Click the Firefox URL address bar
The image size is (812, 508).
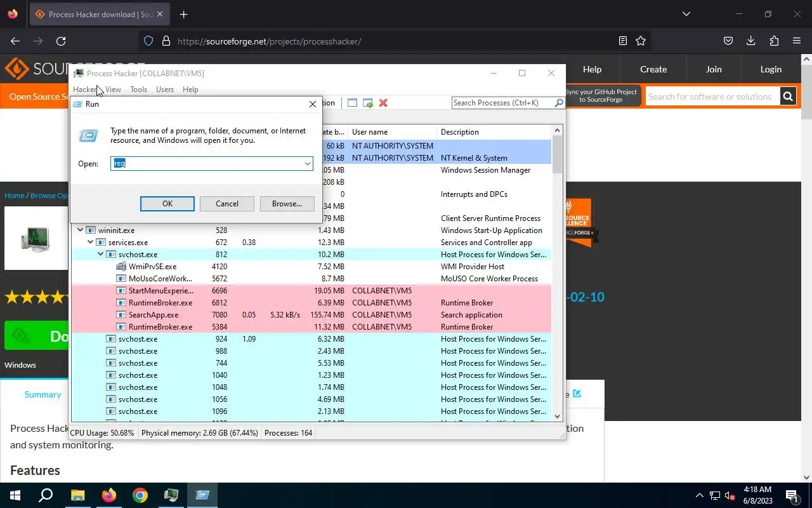click(393, 41)
